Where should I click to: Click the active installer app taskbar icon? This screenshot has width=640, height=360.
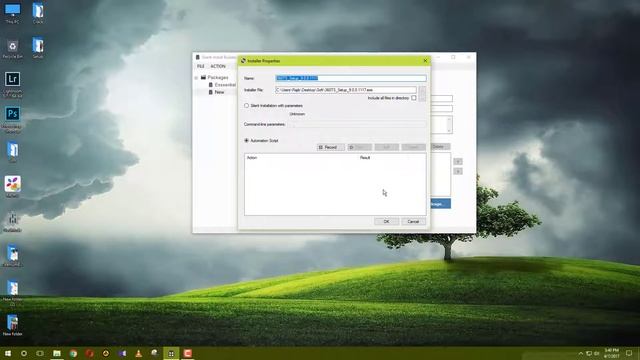click(171, 353)
